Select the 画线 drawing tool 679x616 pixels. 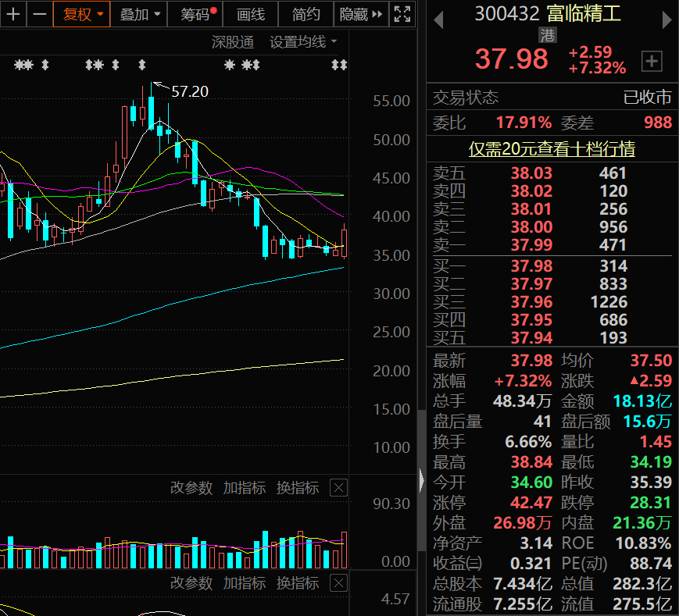[x=250, y=14]
